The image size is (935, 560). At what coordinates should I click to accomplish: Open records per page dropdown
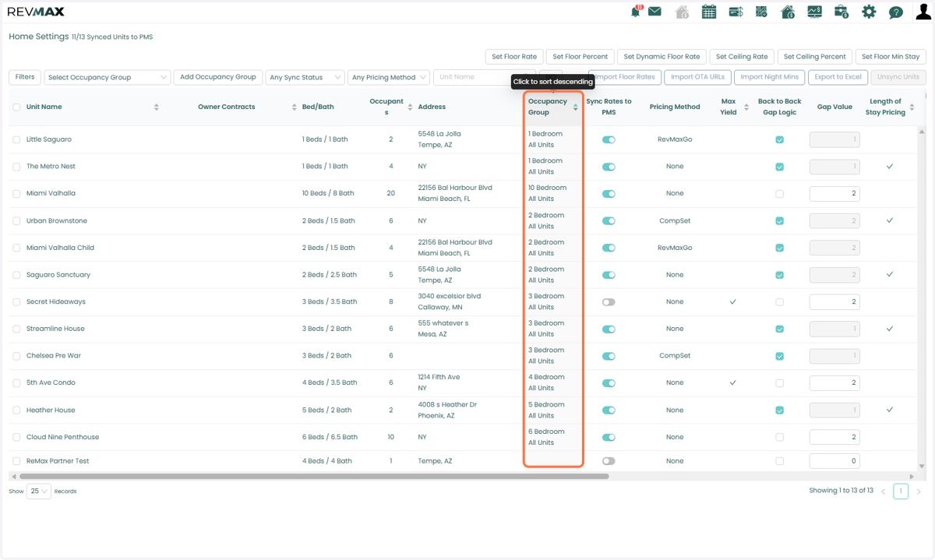click(x=39, y=491)
